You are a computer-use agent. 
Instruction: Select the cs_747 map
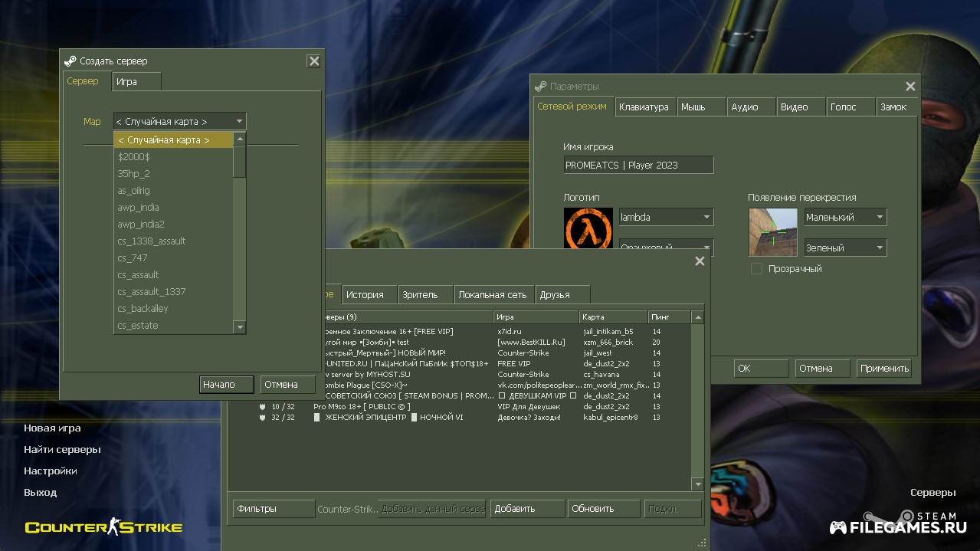[x=174, y=258]
